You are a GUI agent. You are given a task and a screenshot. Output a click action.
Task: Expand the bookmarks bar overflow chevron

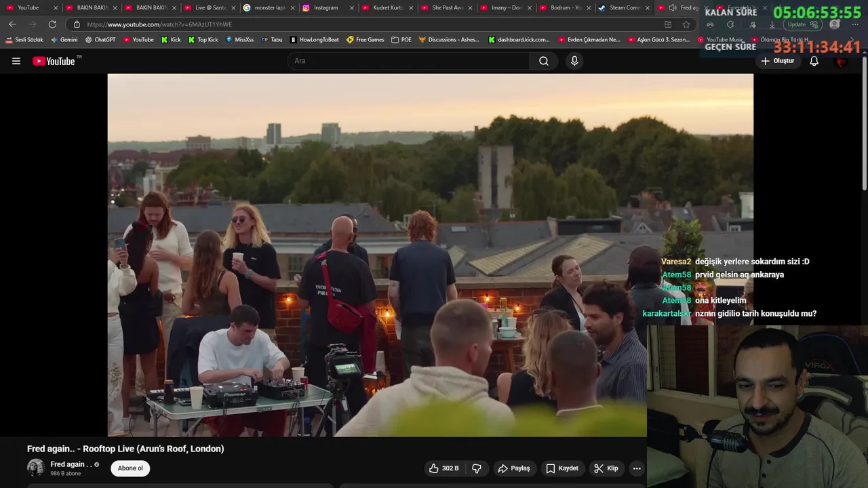tap(852, 40)
